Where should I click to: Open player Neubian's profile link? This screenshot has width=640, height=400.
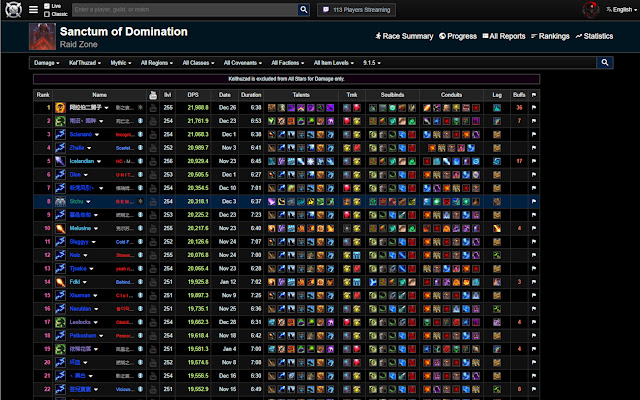(x=80, y=309)
